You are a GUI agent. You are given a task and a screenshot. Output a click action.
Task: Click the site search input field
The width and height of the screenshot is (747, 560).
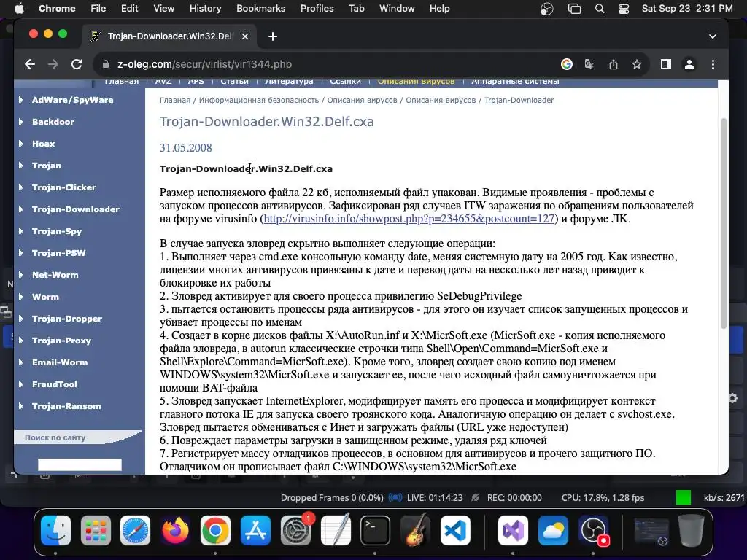[80, 464]
